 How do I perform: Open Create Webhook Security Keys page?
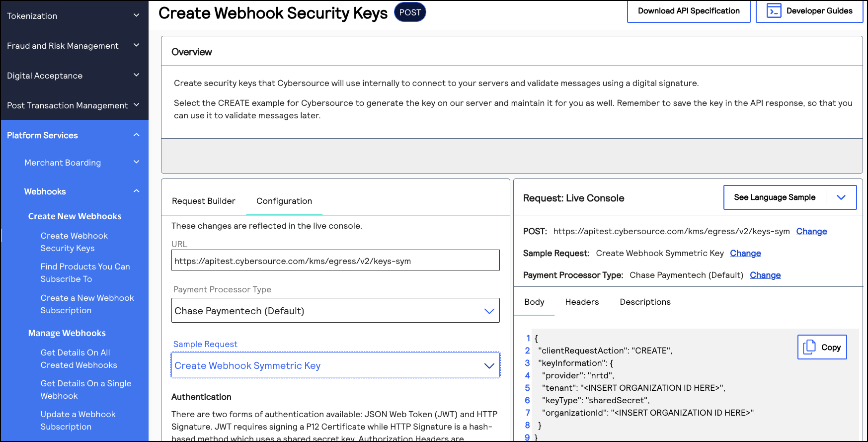(74, 242)
